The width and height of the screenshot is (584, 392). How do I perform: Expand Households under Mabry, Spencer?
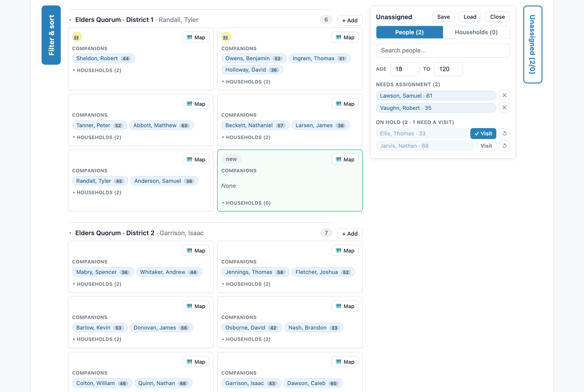97,284
